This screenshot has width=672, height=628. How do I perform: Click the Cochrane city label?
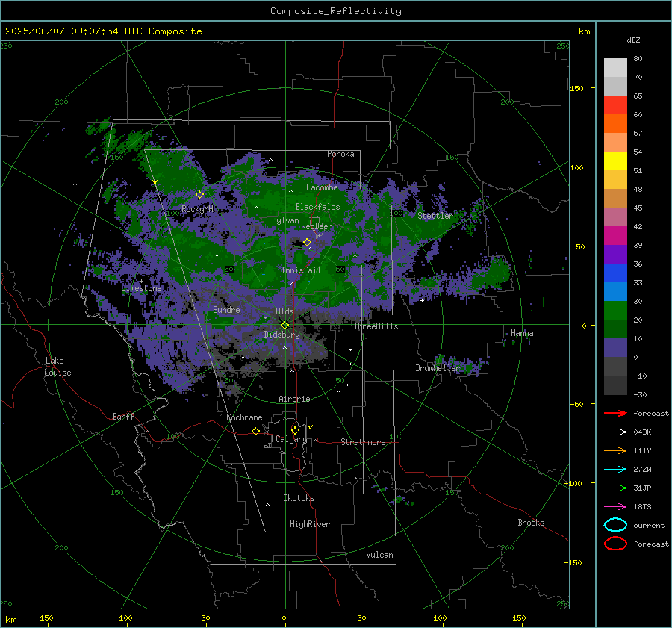click(x=244, y=417)
